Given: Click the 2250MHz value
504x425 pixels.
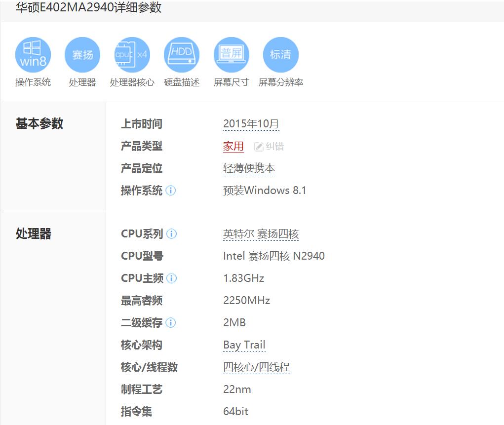Looking at the screenshot, I should coord(246,300).
